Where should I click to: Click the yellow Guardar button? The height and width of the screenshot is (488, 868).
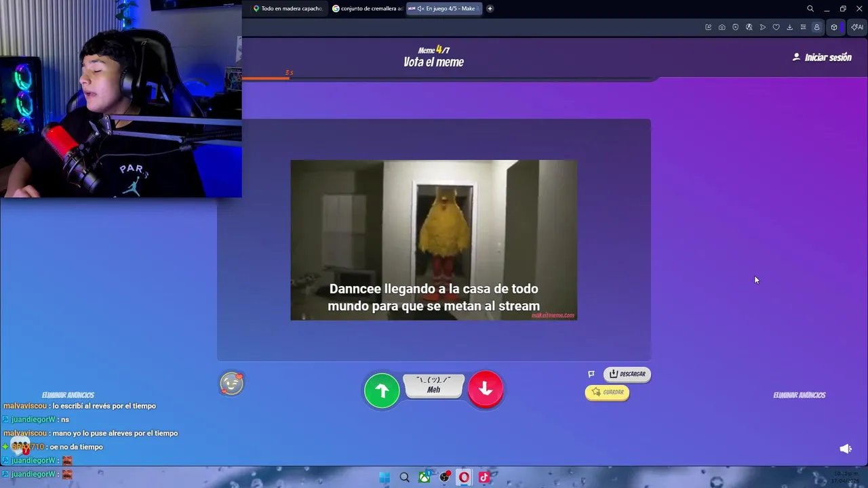click(x=607, y=392)
